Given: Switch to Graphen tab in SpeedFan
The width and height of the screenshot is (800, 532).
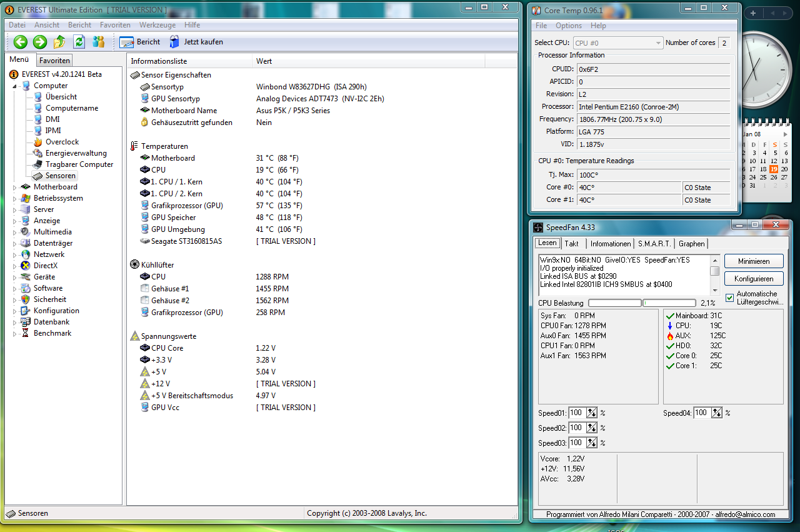Looking at the screenshot, I should tap(691, 244).
